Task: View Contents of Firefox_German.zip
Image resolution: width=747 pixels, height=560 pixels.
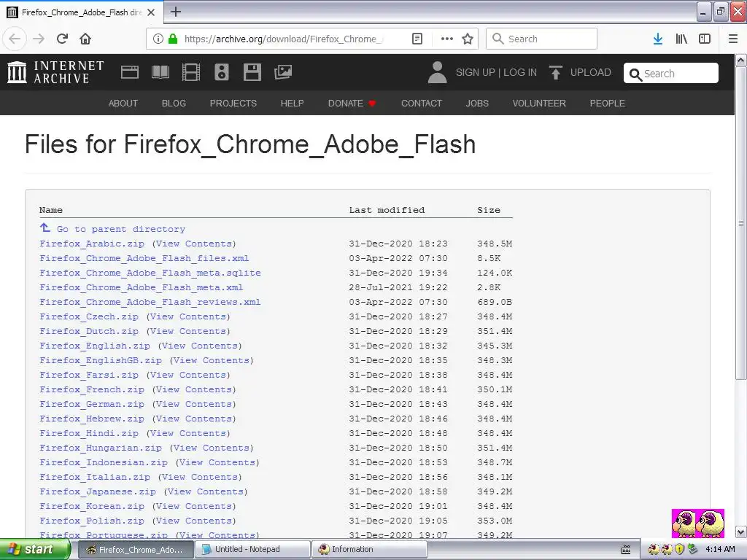Action: (x=194, y=404)
